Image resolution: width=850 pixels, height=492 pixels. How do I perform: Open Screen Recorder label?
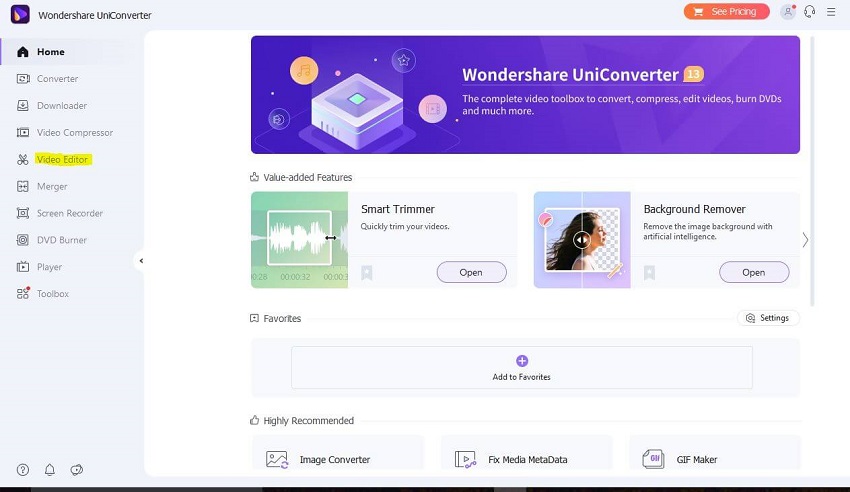point(70,213)
